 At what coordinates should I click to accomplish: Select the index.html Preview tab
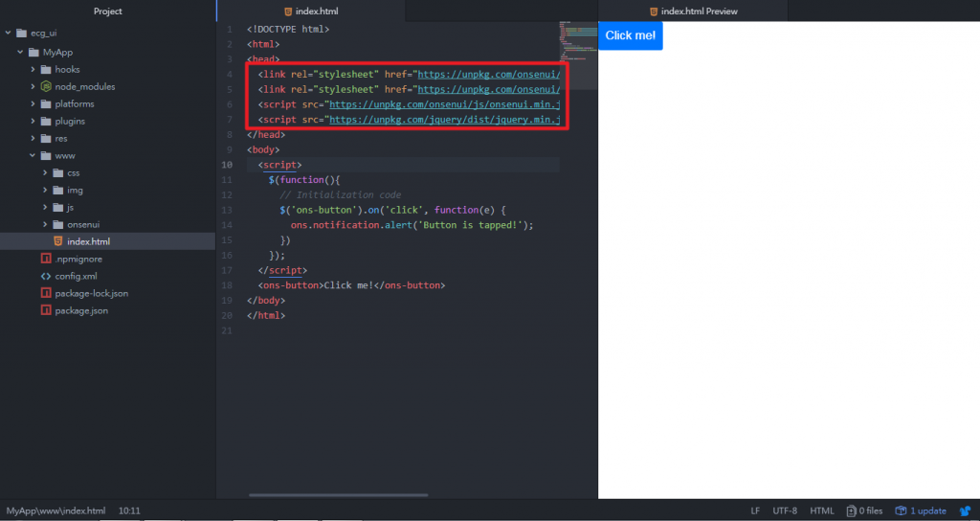(693, 11)
